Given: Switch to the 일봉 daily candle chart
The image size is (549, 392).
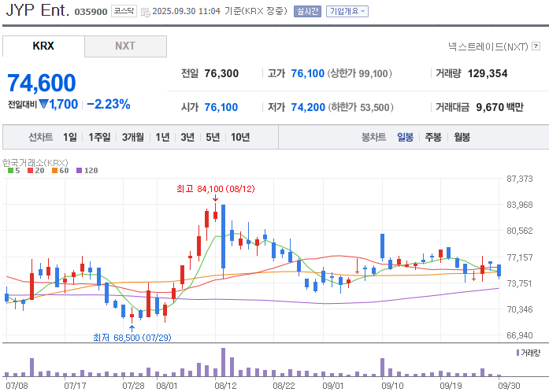Looking at the screenshot, I should [x=405, y=137].
